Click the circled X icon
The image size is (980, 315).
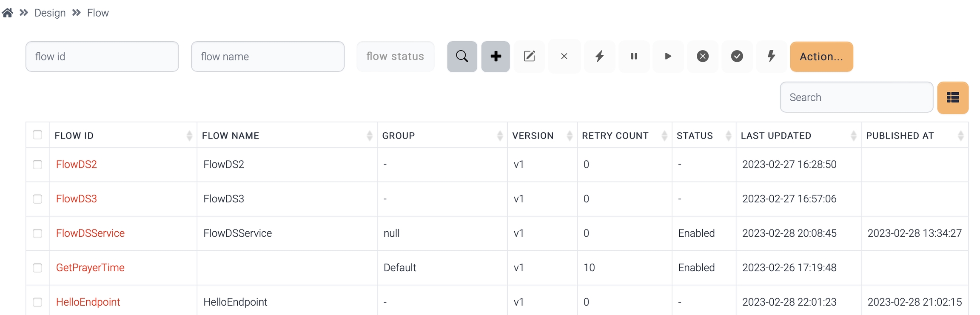[x=703, y=57]
